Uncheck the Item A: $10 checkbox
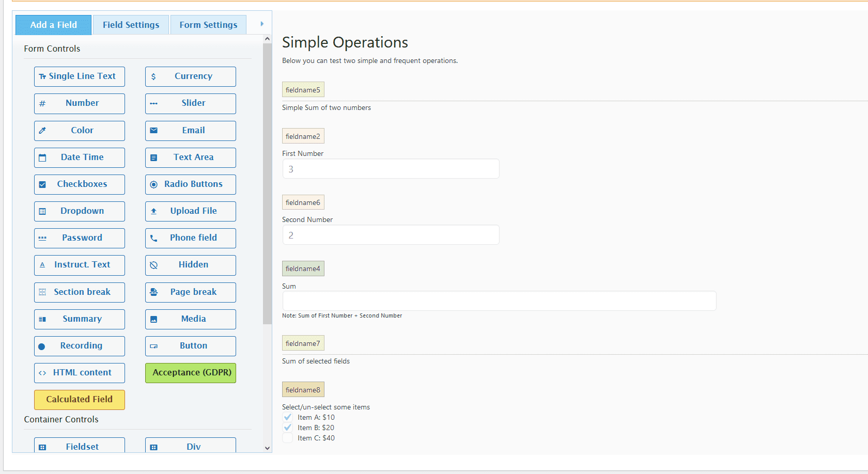The width and height of the screenshot is (868, 474). (288, 417)
